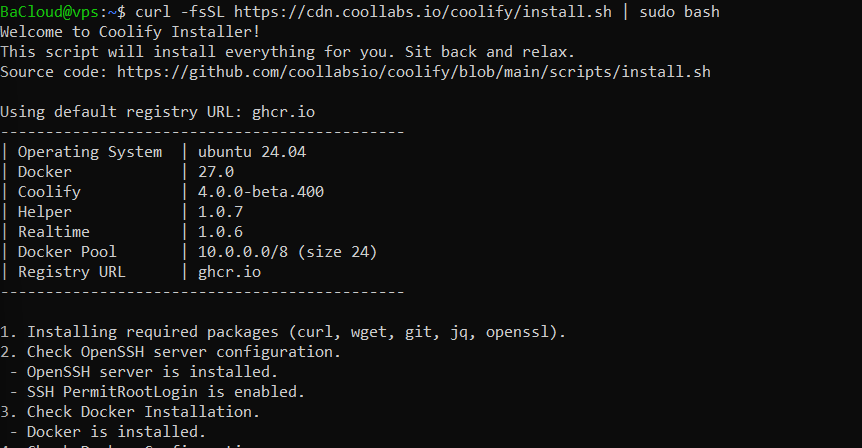Click the Registry URL ghcr.io table value
Image resolution: width=862 pixels, height=448 pixels.
(230, 272)
